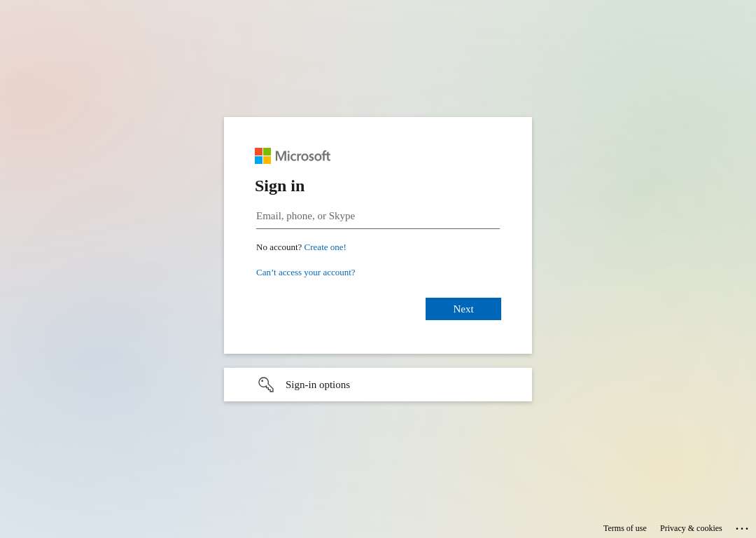Click the key icon beside Sign-in options
The image size is (756, 538).
click(x=266, y=385)
